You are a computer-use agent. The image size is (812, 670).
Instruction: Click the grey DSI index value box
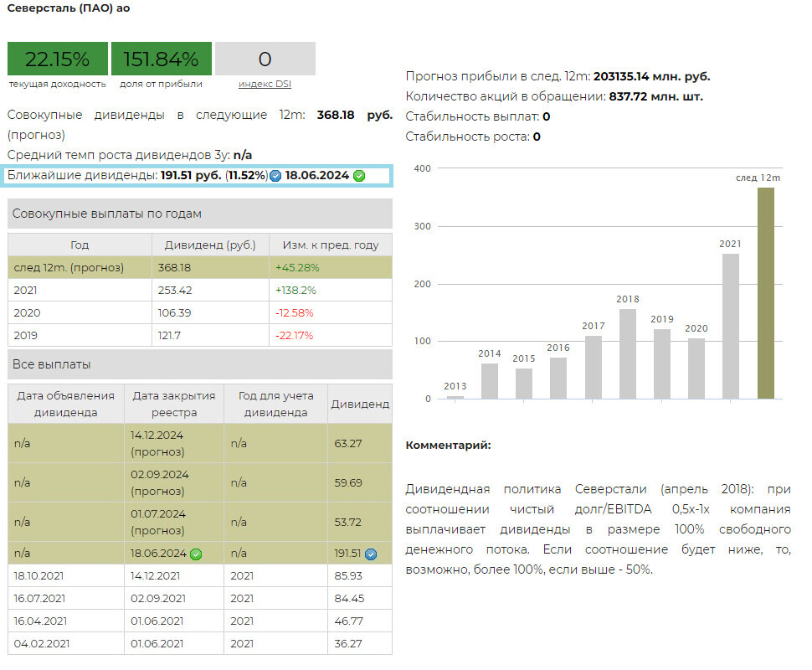(265, 59)
